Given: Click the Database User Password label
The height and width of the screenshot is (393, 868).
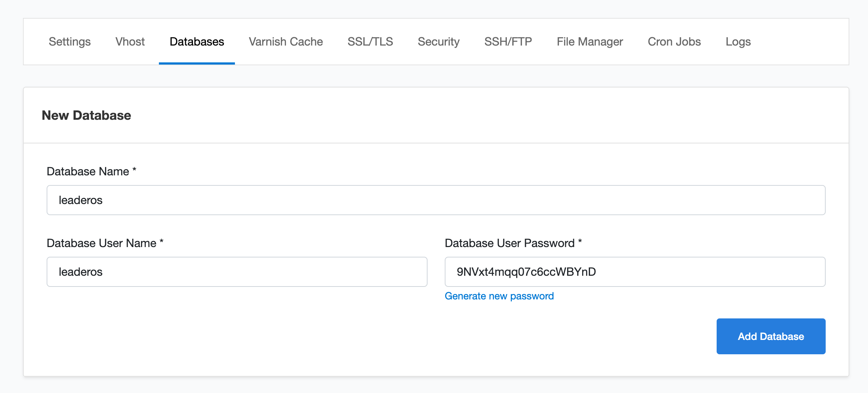Looking at the screenshot, I should click(x=509, y=243).
